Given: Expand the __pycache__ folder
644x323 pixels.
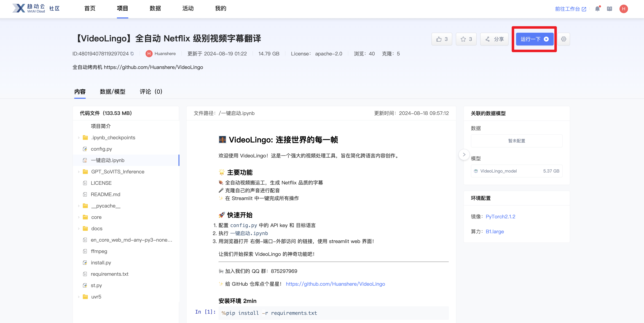Looking at the screenshot, I should pyautogui.click(x=79, y=206).
